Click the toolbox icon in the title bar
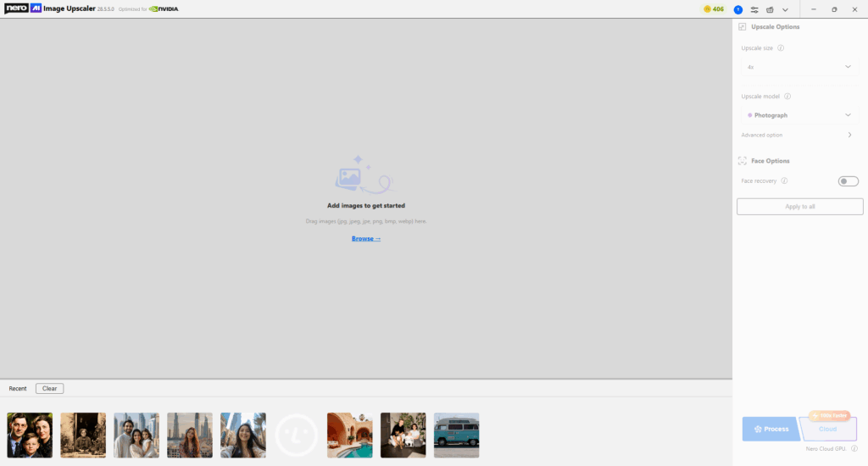Image resolution: width=868 pixels, height=466 pixels. (770, 9)
